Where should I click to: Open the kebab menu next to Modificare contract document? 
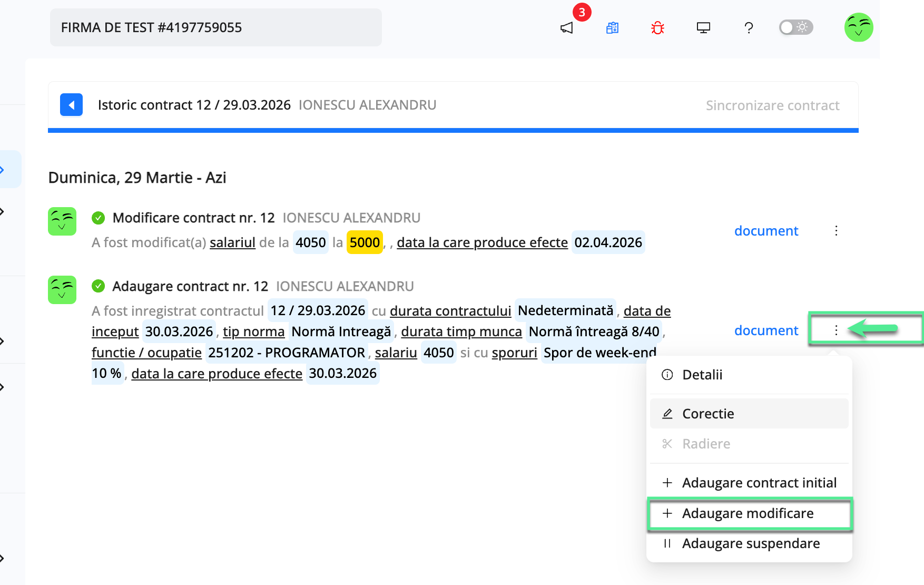click(836, 230)
